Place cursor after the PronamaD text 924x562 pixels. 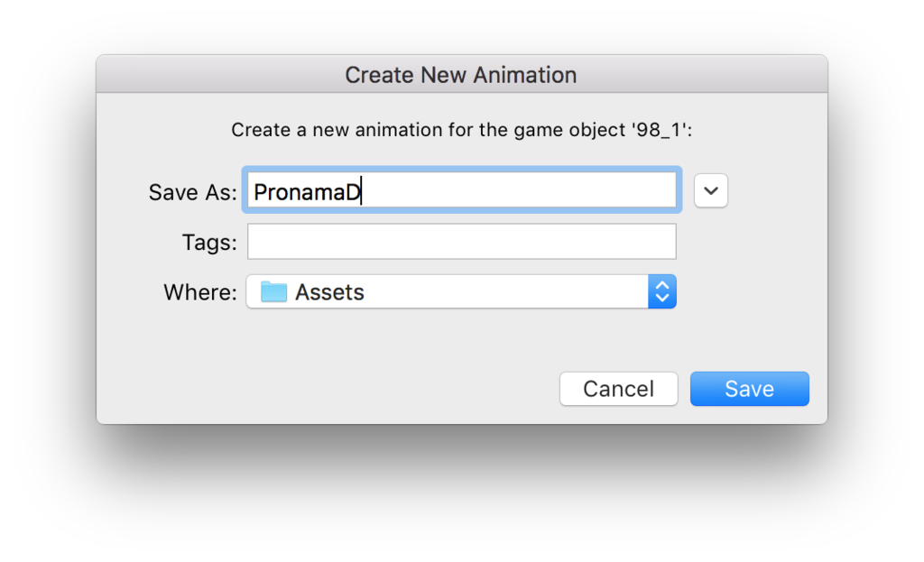tap(361, 192)
